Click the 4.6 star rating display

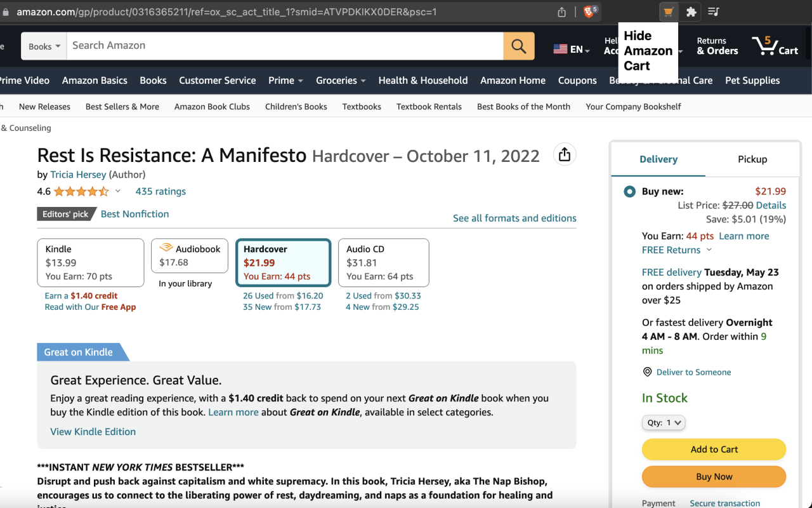coord(63,190)
